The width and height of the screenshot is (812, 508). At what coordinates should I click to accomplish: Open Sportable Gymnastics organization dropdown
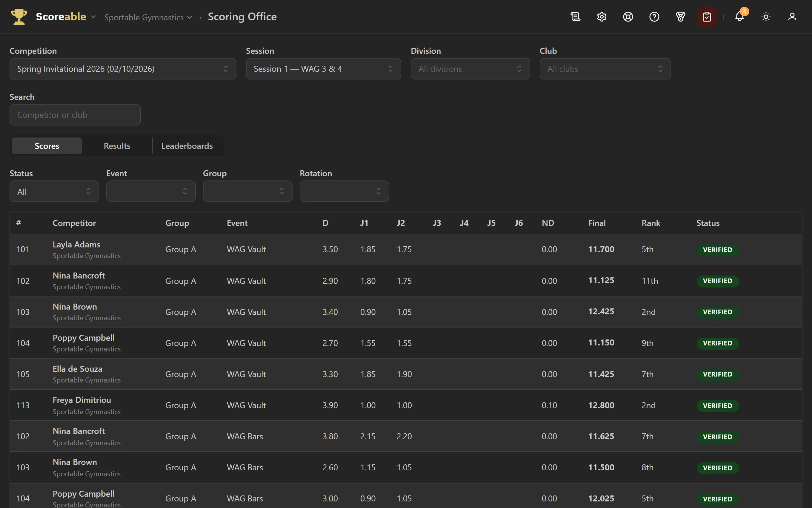point(148,17)
